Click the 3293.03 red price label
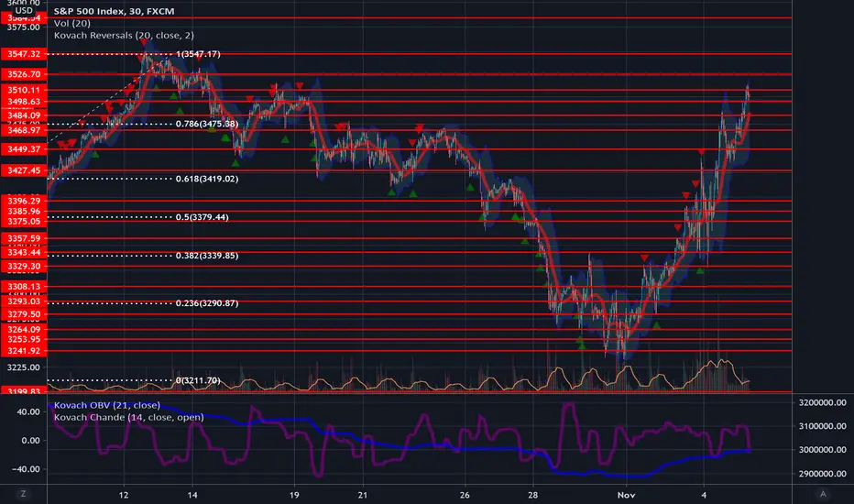 coord(24,301)
